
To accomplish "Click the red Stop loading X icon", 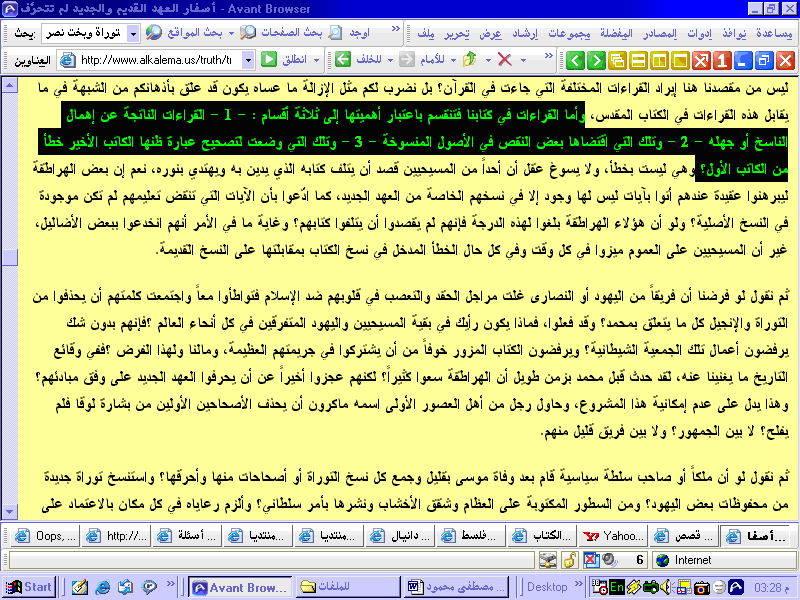I will 505,60.
